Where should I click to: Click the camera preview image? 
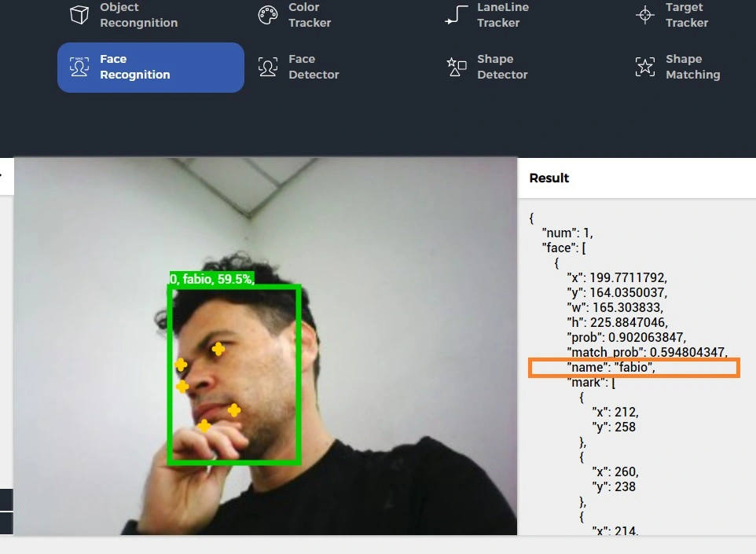[x=266, y=347]
